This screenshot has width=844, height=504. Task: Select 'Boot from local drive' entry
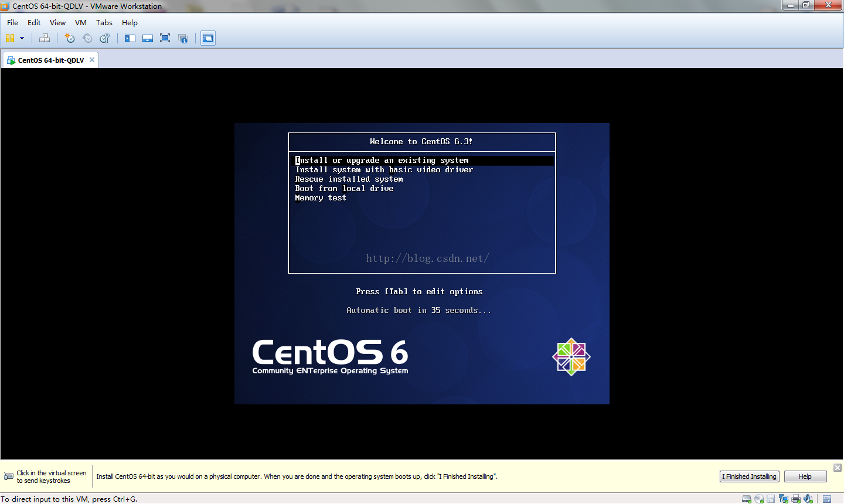tap(344, 188)
